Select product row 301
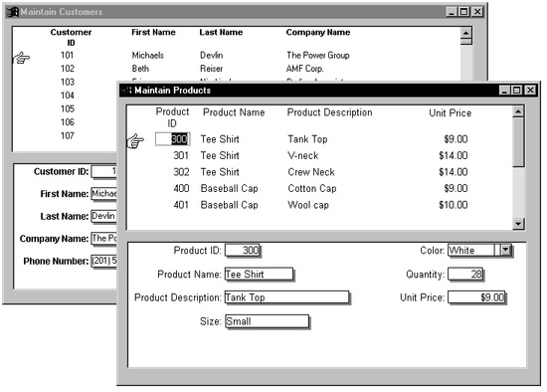Image resolution: width=547 pixels, height=392 pixels. [x=320, y=155]
